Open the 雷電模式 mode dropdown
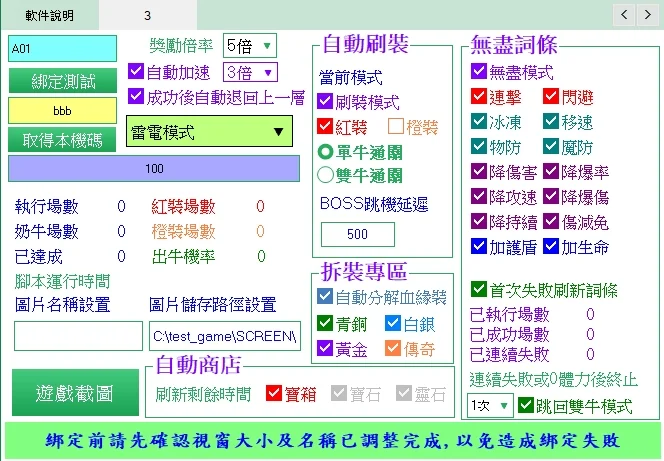 pos(208,132)
